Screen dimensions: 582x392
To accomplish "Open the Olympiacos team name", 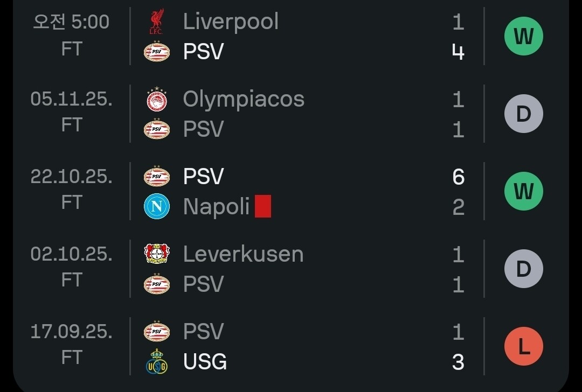I will point(244,99).
